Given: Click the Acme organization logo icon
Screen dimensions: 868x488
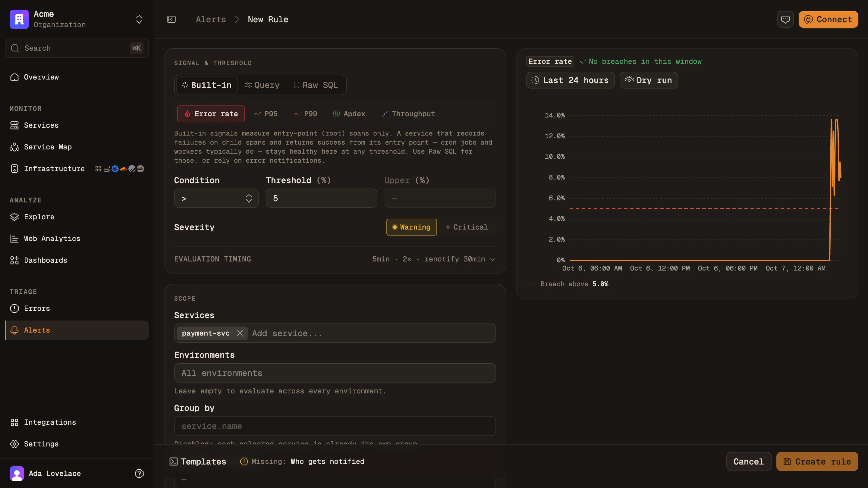Looking at the screenshot, I should coord(19,19).
